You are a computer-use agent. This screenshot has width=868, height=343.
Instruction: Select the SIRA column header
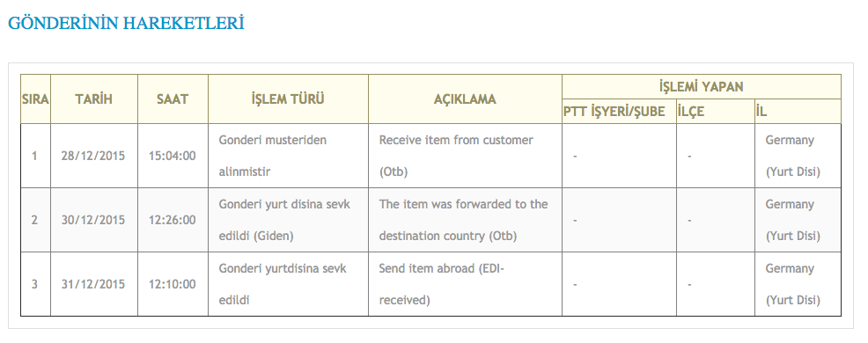(x=35, y=99)
